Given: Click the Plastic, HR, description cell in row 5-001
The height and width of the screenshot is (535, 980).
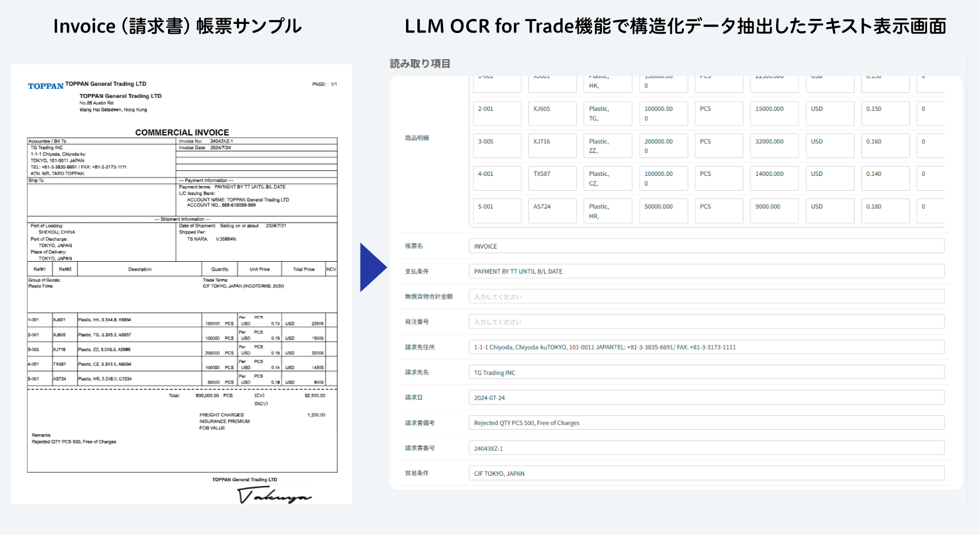Looking at the screenshot, I should pos(608,211).
